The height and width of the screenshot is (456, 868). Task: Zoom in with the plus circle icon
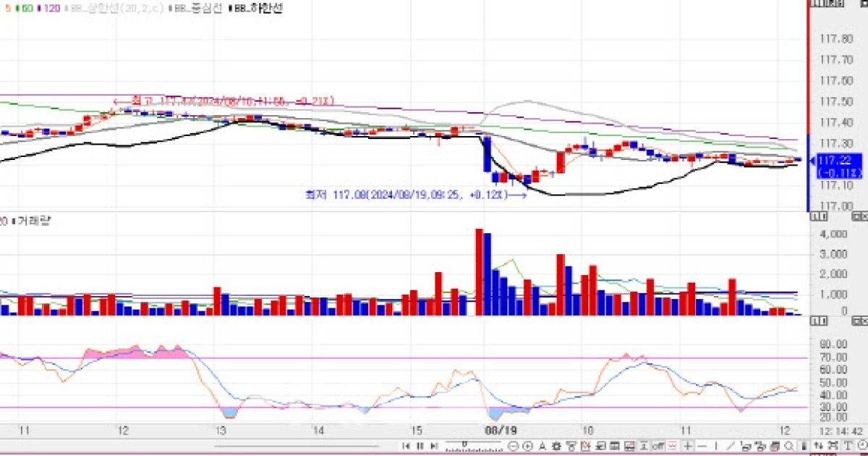click(526, 446)
